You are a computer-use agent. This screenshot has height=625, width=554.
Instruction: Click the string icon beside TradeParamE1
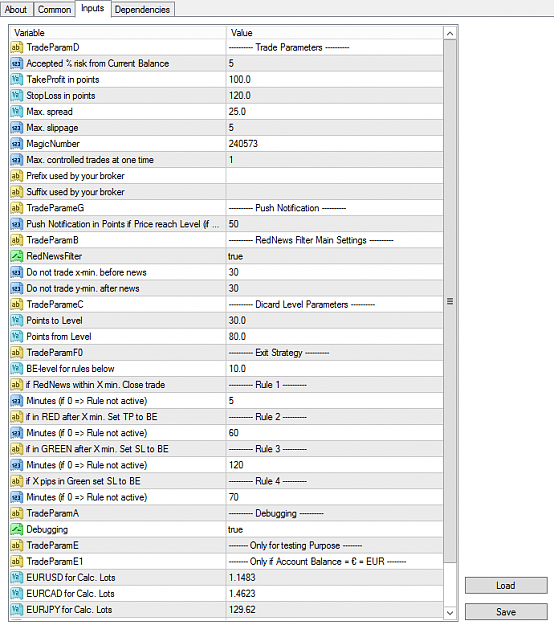coord(16,562)
